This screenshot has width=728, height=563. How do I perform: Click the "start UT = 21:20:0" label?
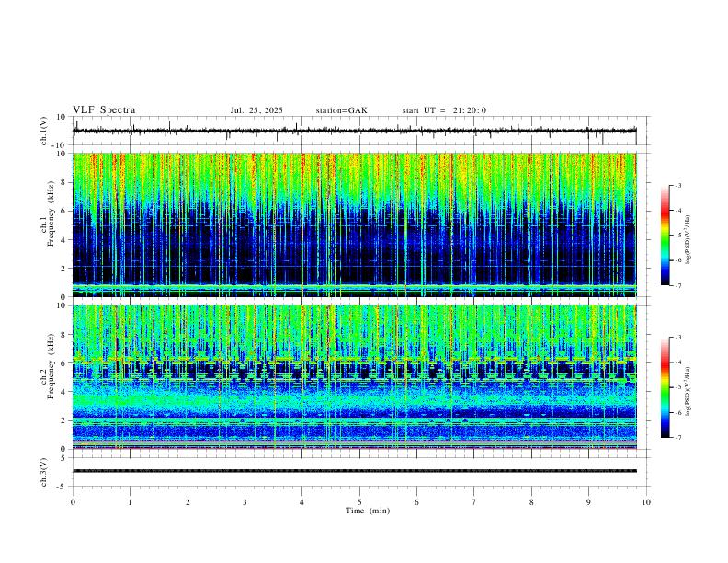(x=444, y=110)
